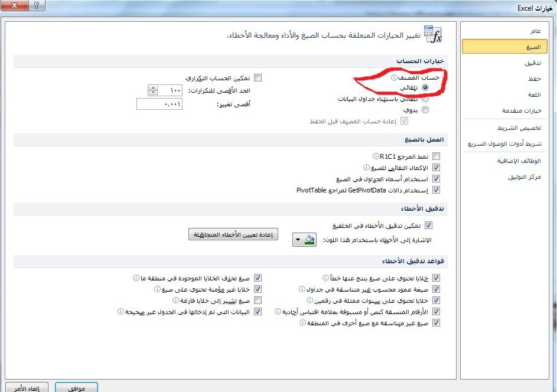Click the "الحد الأقصى للتكرارات:" label

point(219,90)
